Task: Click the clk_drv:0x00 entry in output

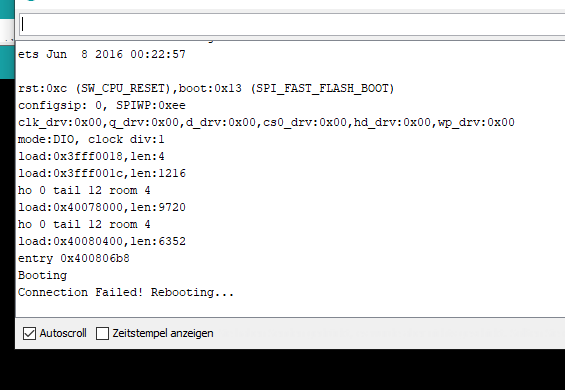Action: click(60, 123)
